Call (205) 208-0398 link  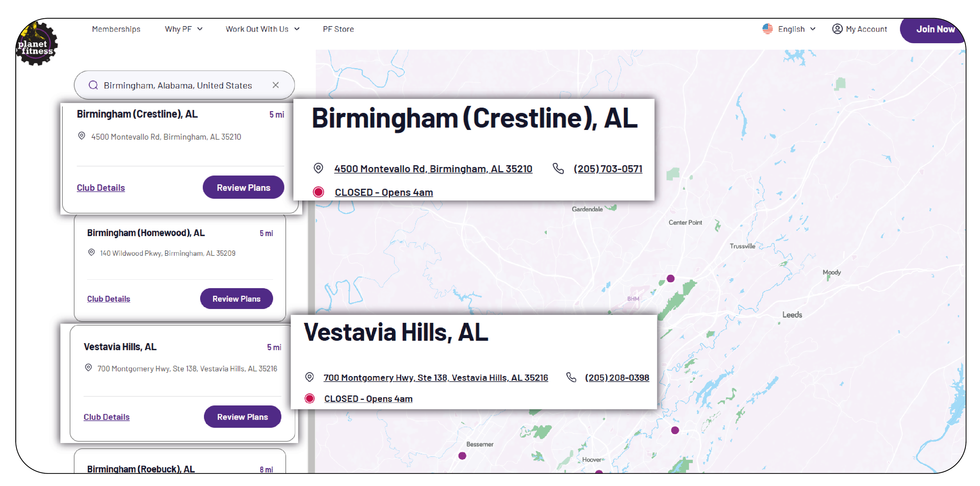pos(617,378)
